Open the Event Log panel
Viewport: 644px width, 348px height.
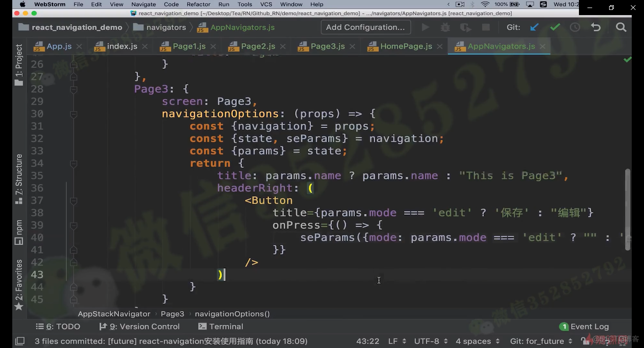pyautogui.click(x=584, y=326)
